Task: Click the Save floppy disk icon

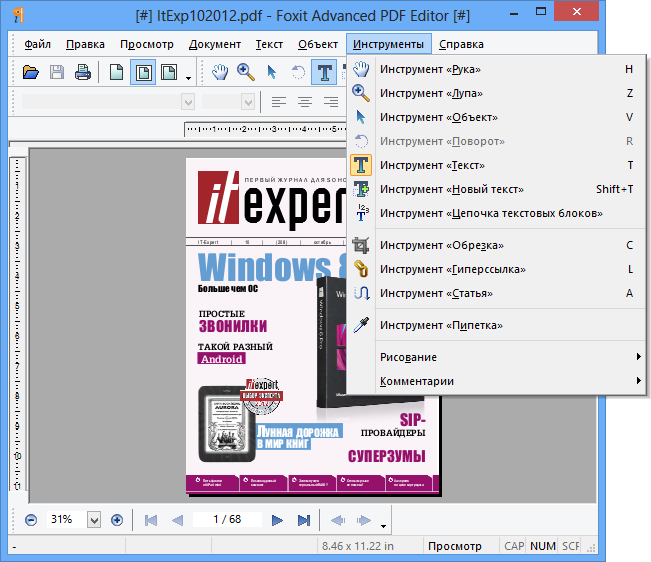Action: click(57, 72)
